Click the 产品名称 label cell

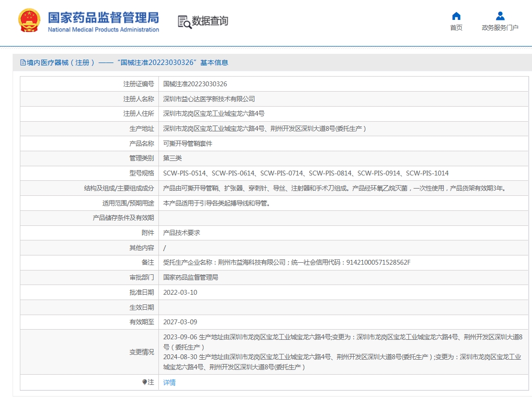[x=90, y=143]
